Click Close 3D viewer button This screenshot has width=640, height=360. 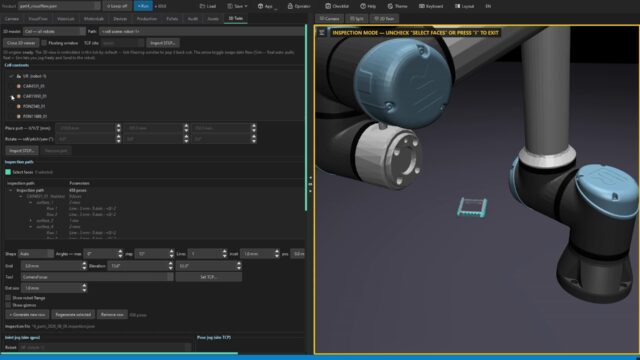pos(21,43)
